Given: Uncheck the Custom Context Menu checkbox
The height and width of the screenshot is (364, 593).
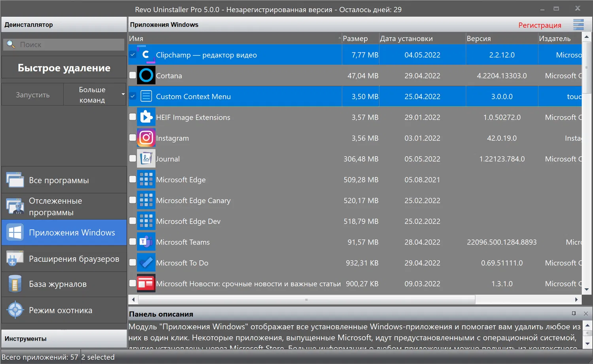Looking at the screenshot, I should 133,96.
